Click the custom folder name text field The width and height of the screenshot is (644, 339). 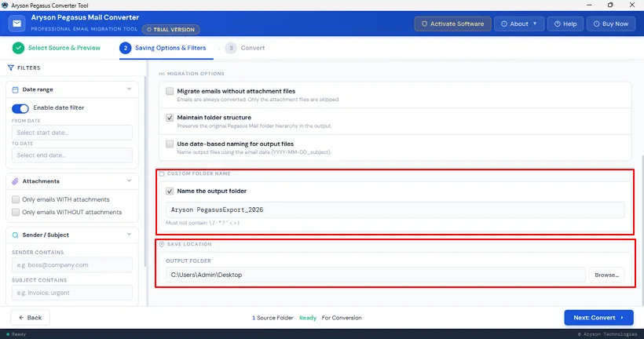395,210
